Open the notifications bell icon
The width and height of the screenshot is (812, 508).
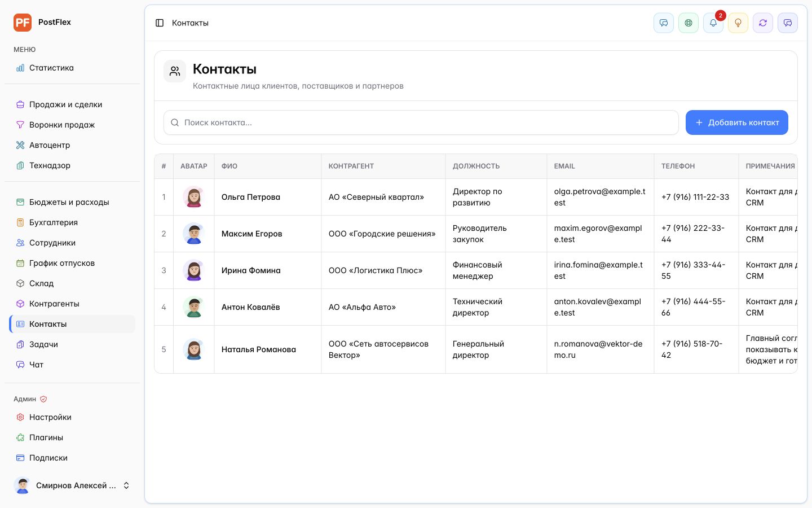pos(713,23)
